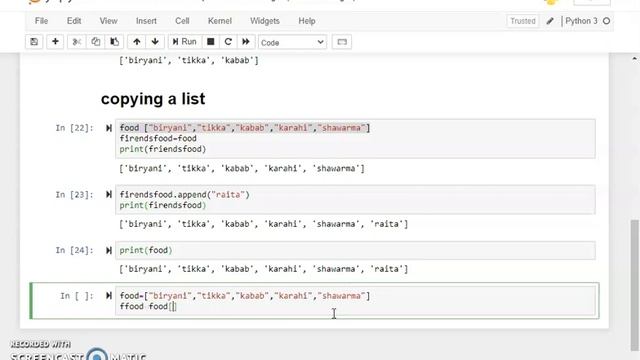640x360 pixels.
Task: Click the Run button in the toolbar
Action: (x=184, y=42)
